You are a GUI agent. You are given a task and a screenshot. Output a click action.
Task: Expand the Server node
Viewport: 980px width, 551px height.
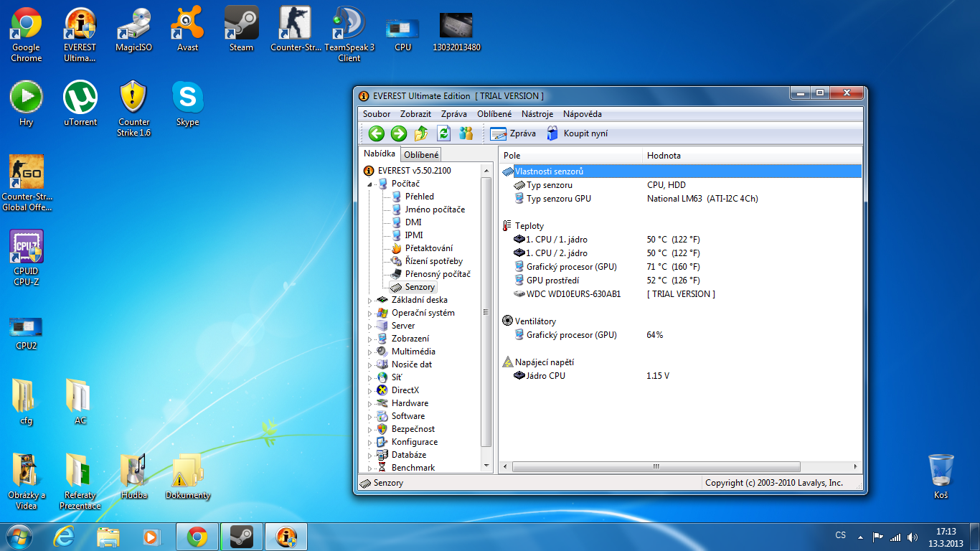(x=371, y=326)
